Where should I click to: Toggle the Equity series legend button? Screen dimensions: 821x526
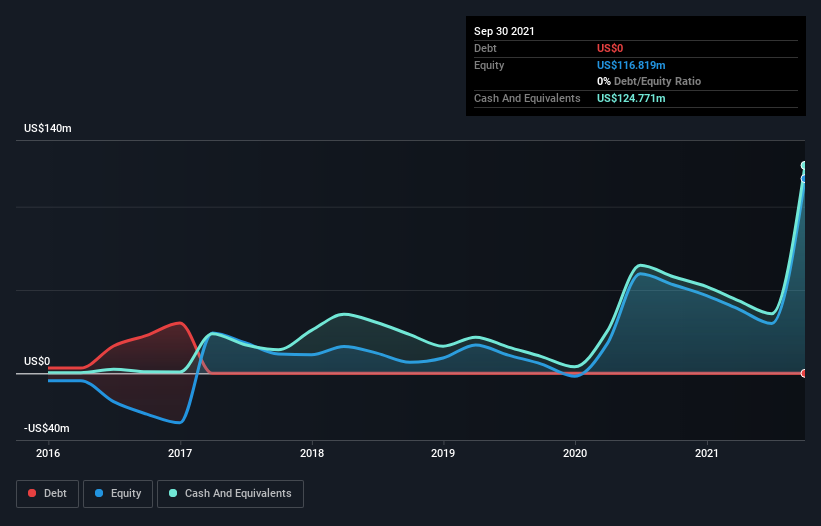click(x=118, y=494)
